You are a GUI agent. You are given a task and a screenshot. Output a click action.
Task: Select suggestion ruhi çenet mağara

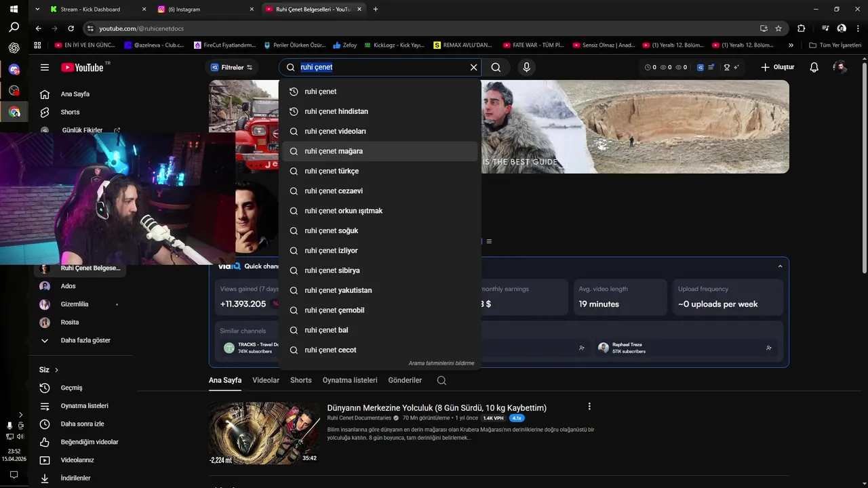[380, 151]
